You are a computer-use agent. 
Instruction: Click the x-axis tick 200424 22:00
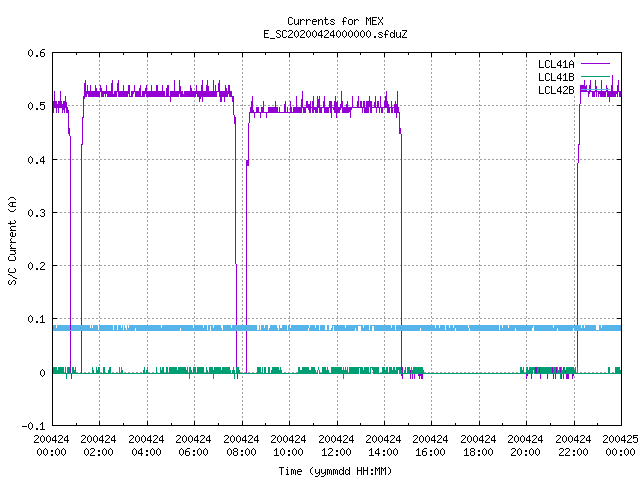[573, 446]
